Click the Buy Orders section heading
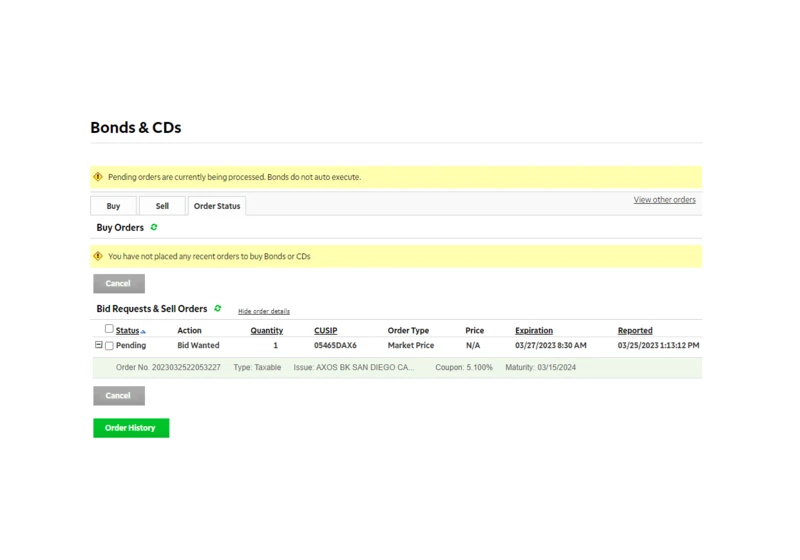 (x=120, y=227)
